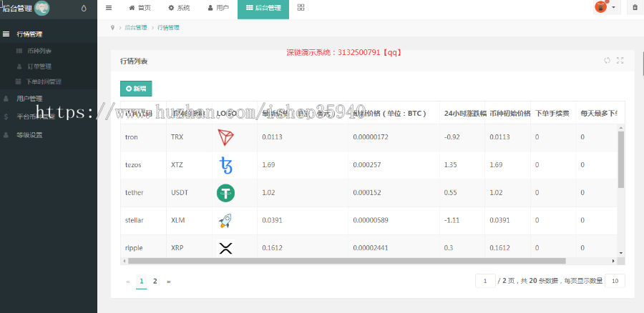Click the BTC price 0.00000172 cell
644x313 pixels.
coord(394,137)
